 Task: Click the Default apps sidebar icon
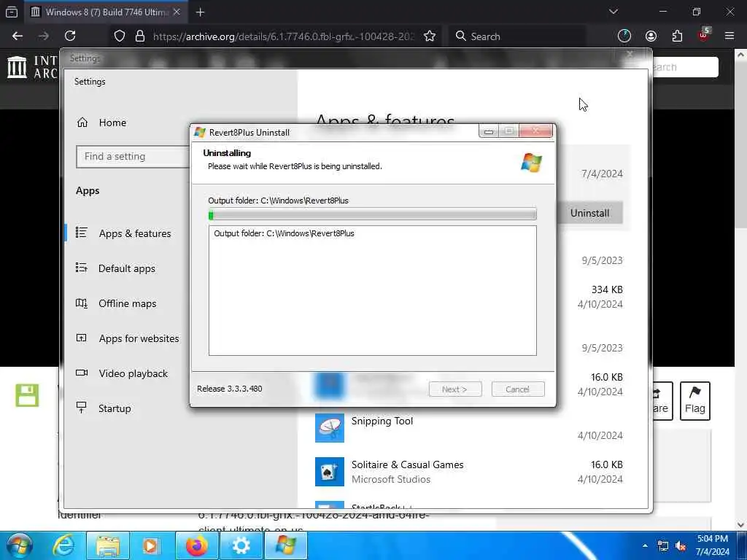point(82,268)
